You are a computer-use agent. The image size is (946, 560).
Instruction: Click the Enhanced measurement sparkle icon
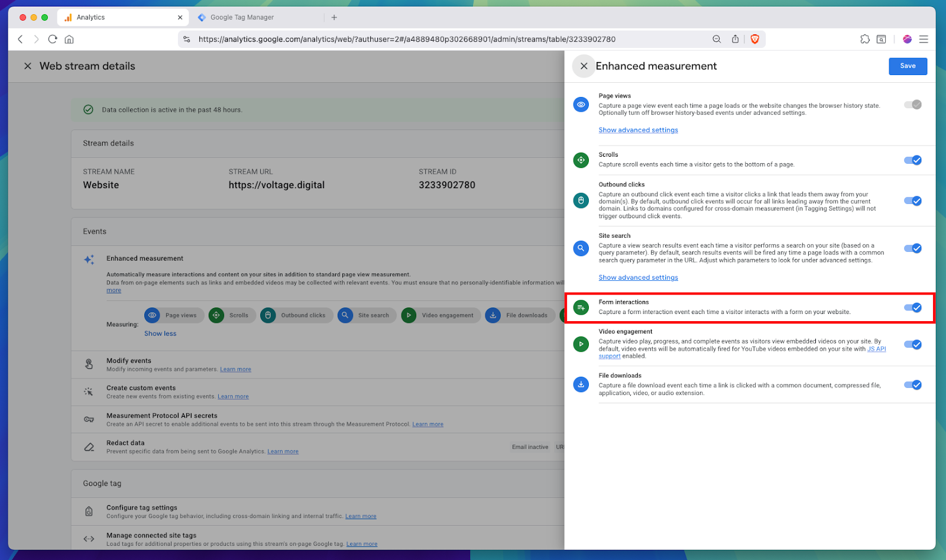(x=89, y=260)
